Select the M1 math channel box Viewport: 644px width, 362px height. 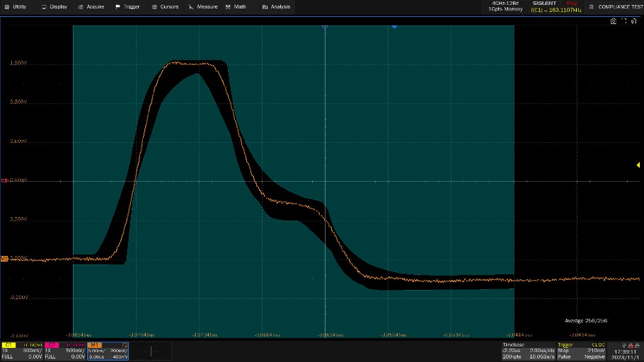coord(108,350)
